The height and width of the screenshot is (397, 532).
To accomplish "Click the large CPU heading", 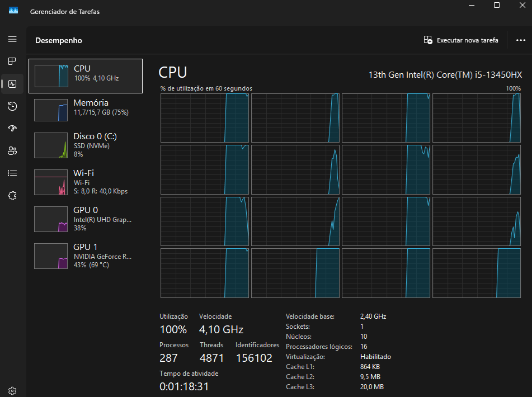I will click(x=173, y=72).
